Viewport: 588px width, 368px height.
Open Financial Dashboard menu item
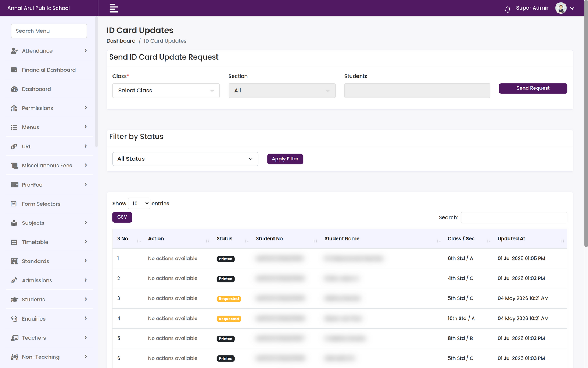[x=49, y=70]
